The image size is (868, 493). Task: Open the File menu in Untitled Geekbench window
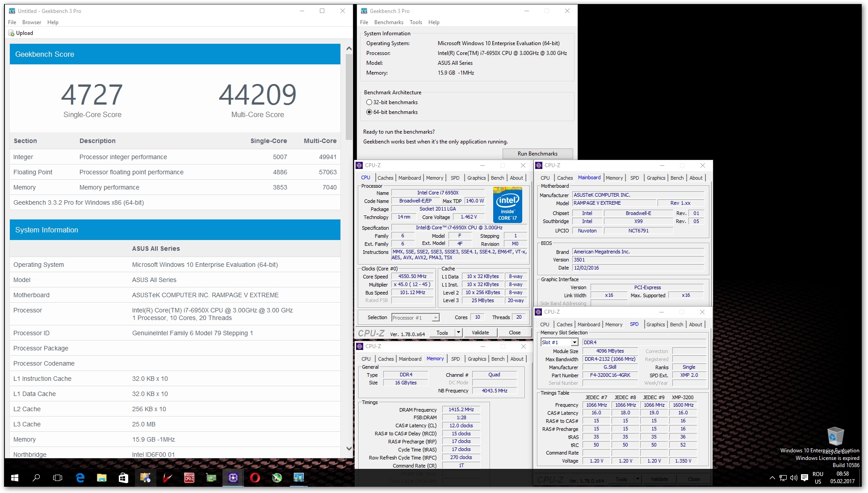pos(12,22)
